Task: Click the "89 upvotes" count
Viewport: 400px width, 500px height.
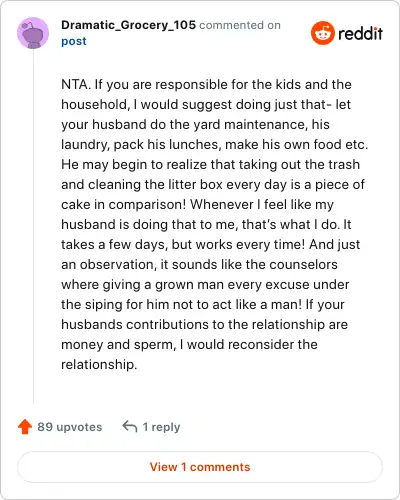Action: (70, 427)
